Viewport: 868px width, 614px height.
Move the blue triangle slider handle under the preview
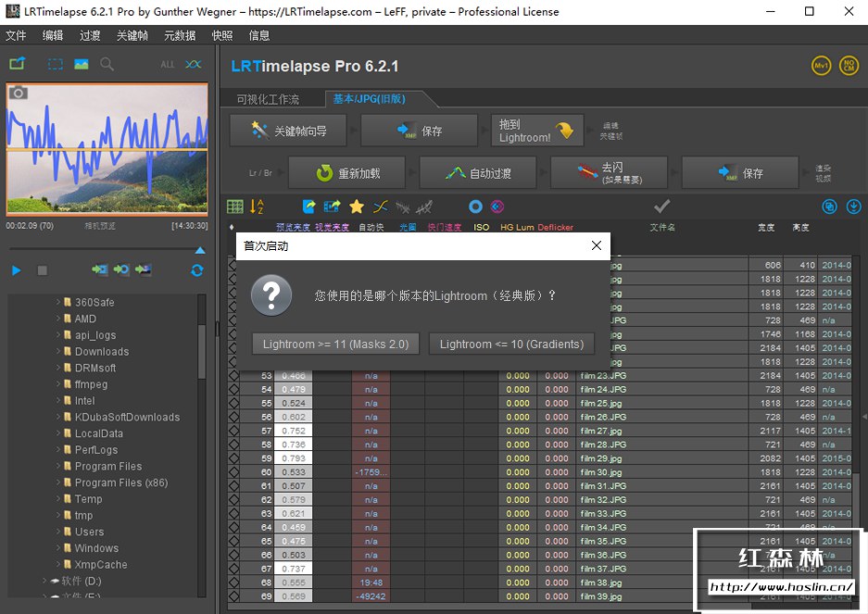coord(200,251)
